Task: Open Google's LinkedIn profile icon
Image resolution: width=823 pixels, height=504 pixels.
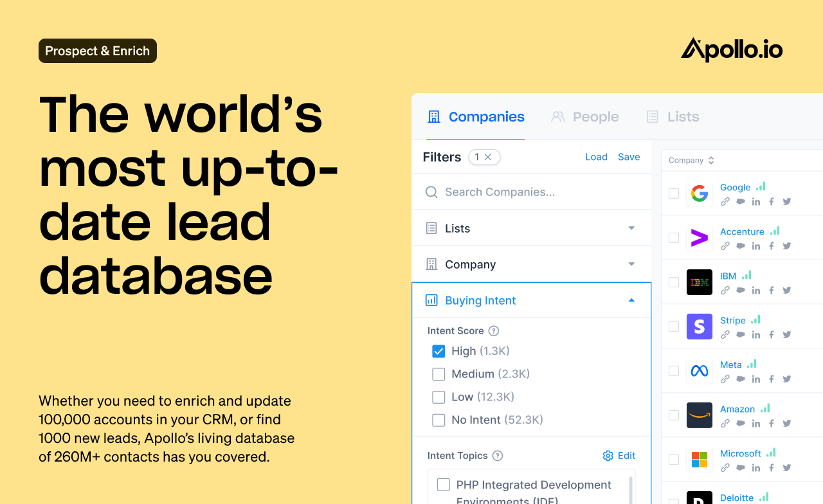Action: coord(756,201)
